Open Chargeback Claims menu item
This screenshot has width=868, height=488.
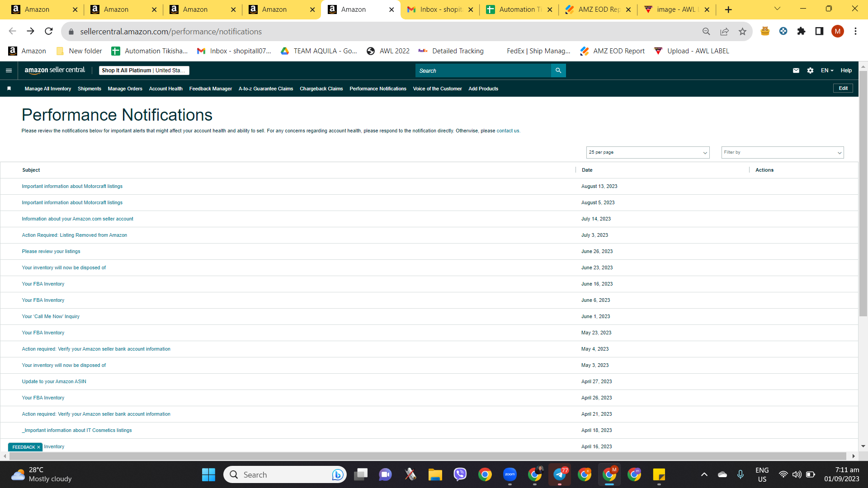tap(321, 89)
